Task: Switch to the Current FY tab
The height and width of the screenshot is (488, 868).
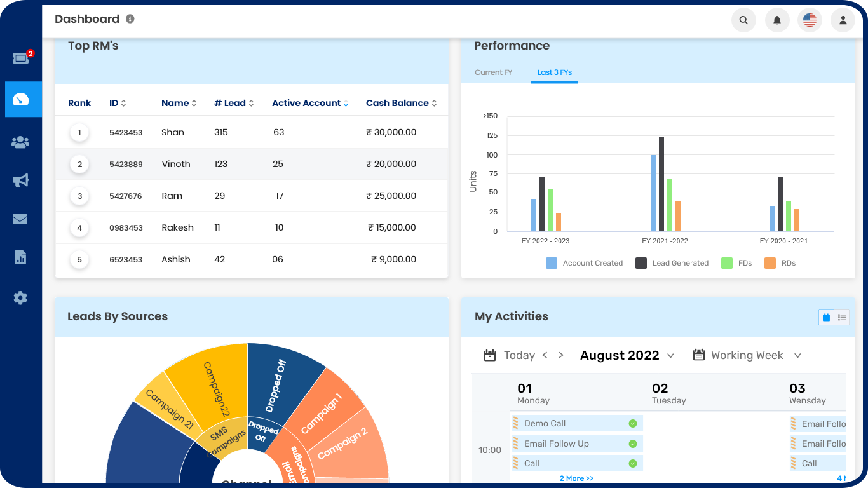Action: click(x=493, y=72)
